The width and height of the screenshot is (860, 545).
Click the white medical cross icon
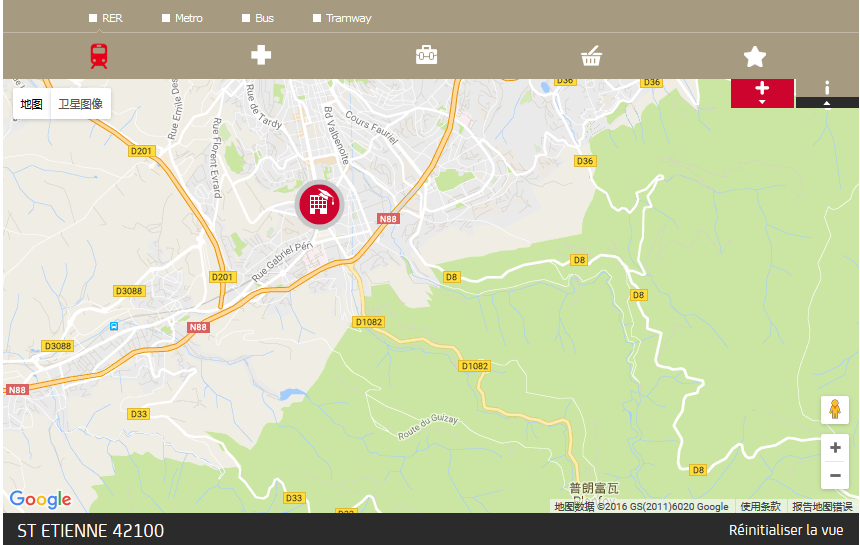coord(261,55)
